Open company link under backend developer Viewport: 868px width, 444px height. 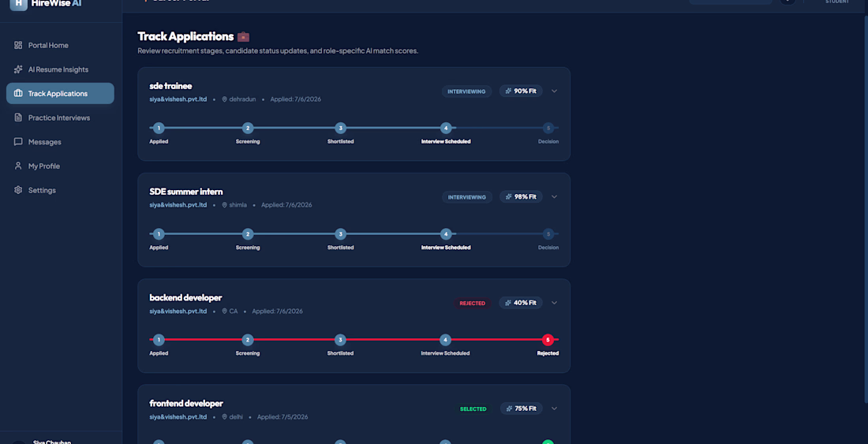178,312
